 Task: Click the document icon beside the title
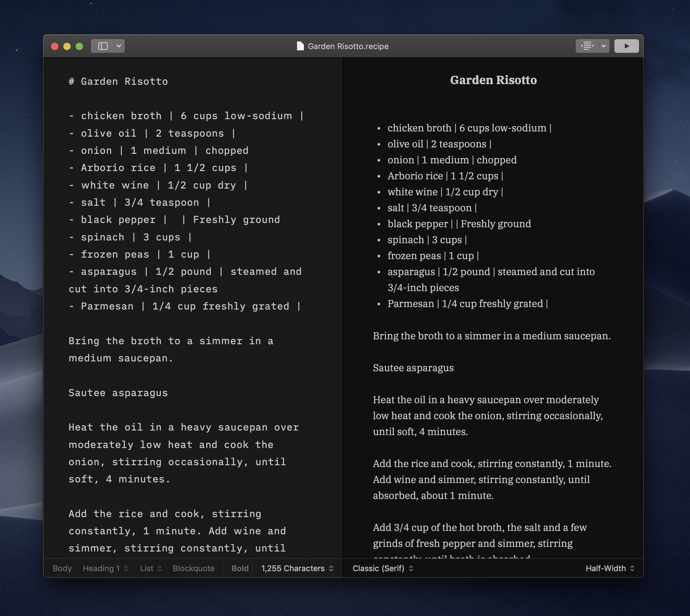coord(300,46)
